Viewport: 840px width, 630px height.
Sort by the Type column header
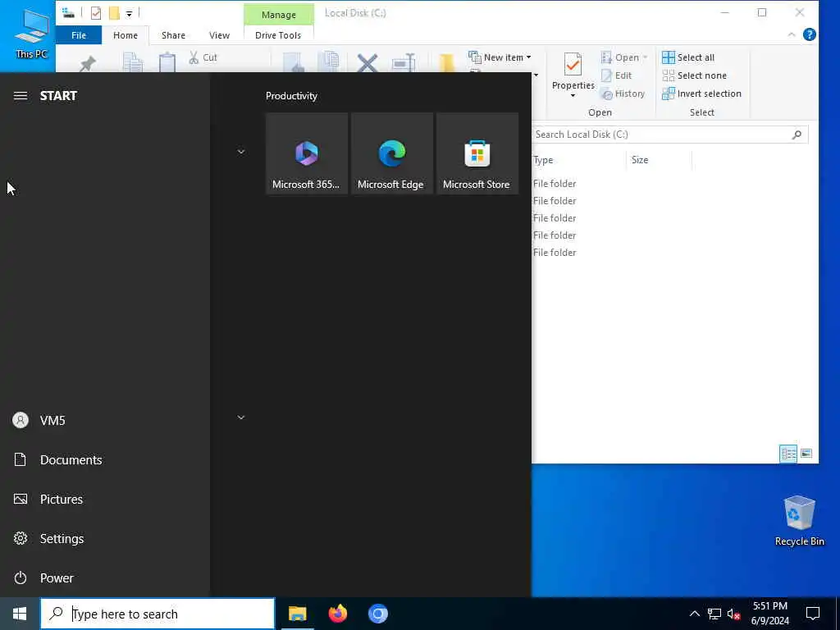(577, 160)
